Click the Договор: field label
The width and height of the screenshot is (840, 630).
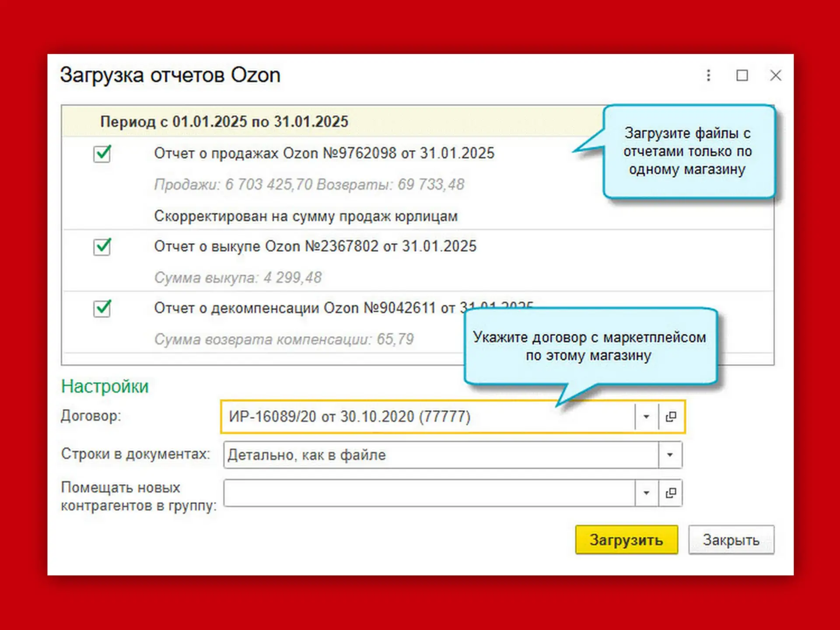[x=91, y=415]
